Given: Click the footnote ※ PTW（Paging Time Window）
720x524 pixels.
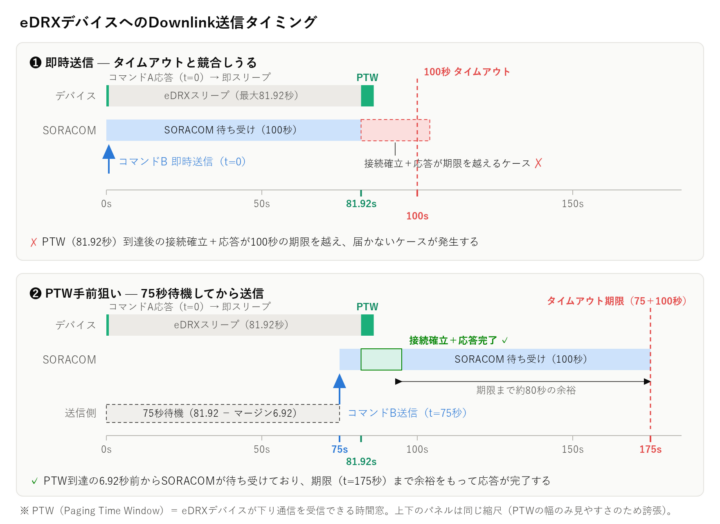Looking at the screenshot, I should (348, 511).
